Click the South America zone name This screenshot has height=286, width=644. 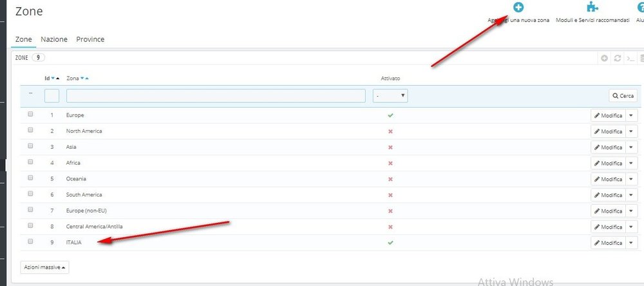(x=84, y=195)
